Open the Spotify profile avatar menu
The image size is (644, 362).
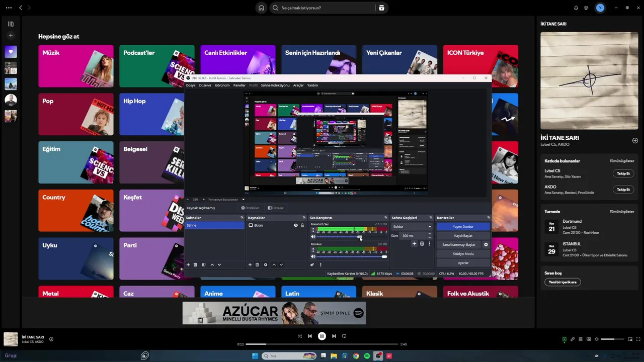[x=600, y=8]
